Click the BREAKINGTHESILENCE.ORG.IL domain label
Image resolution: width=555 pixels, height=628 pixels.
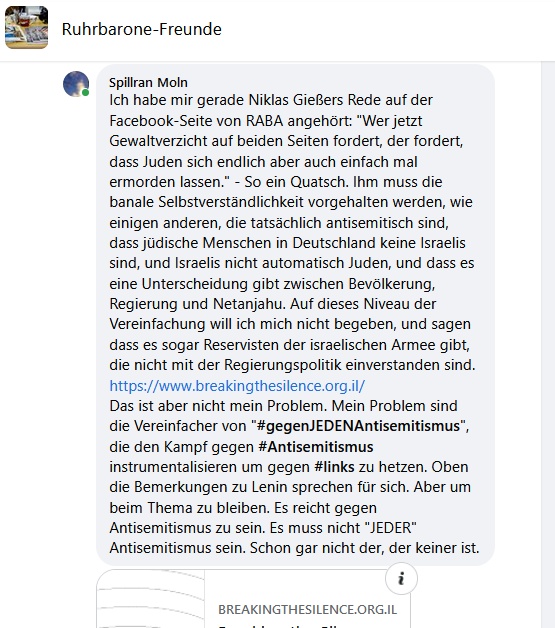(308, 610)
